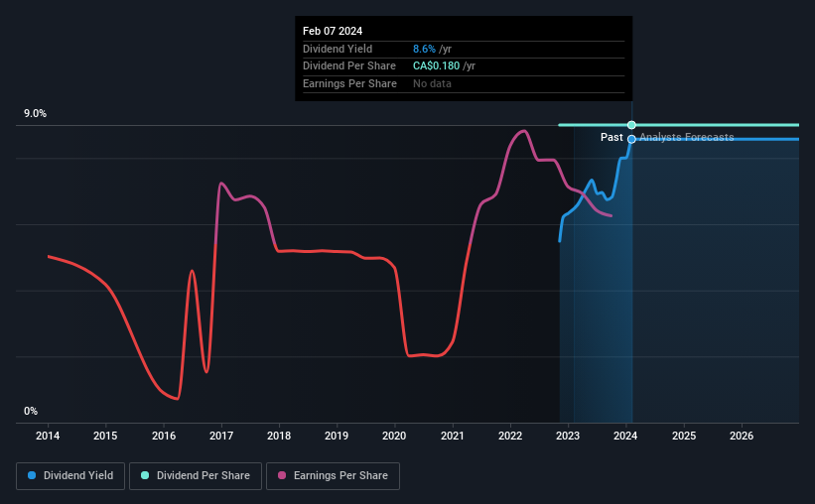The width and height of the screenshot is (815, 504).
Task: Click the 2019 x-axis label
Action: [x=337, y=436]
